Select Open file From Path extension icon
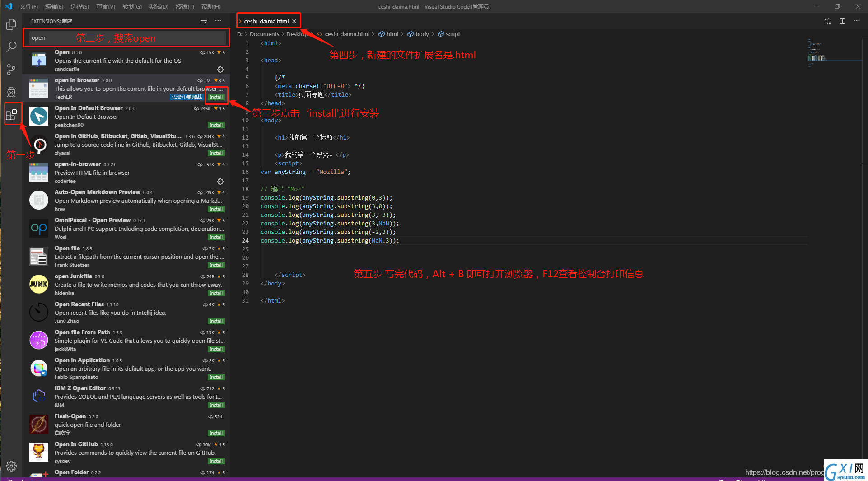This screenshot has height=481, width=868. (39, 341)
